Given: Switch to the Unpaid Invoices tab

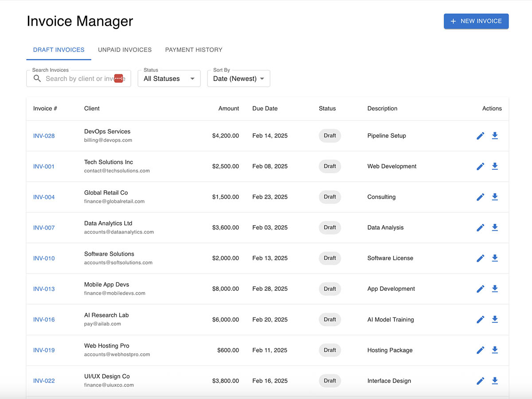Looking at the screenshot, I should pyautogui.click(x=125, y=50).
